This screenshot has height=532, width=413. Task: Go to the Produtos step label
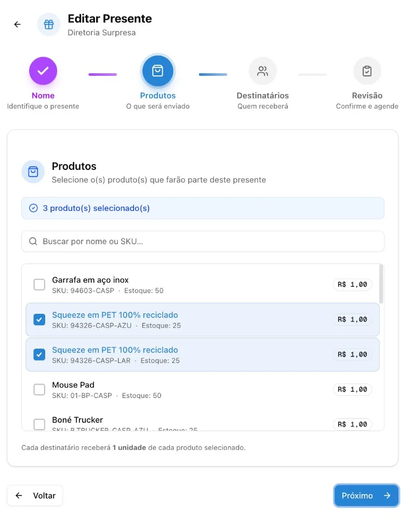158,96
